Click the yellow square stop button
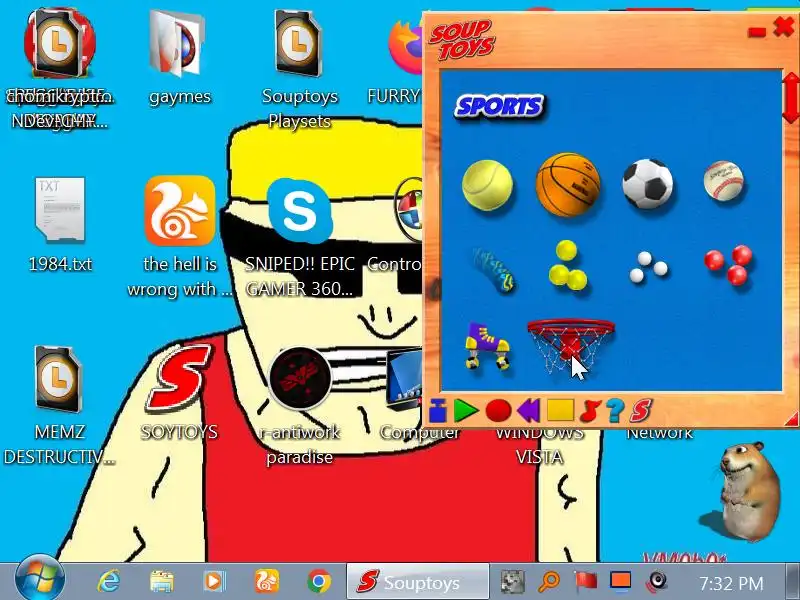This screenshot has height=600, width=800. tap(560, 410)
